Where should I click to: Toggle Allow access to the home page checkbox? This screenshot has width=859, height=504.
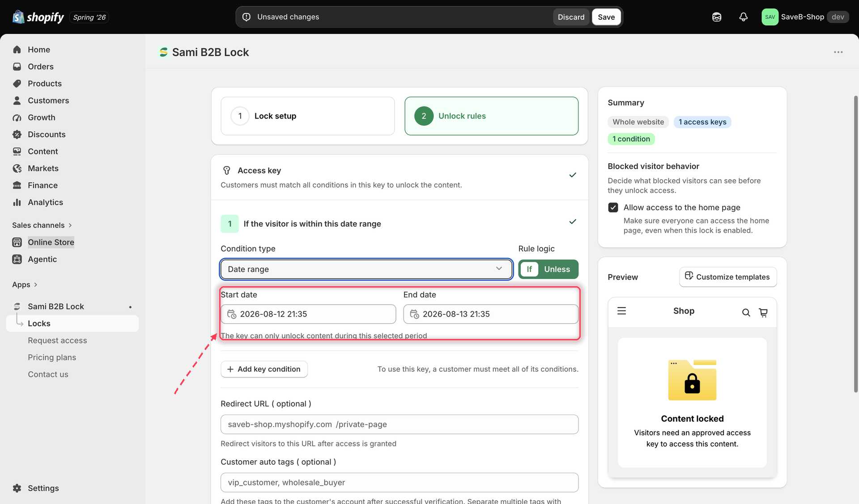click(x=613, y=208)
